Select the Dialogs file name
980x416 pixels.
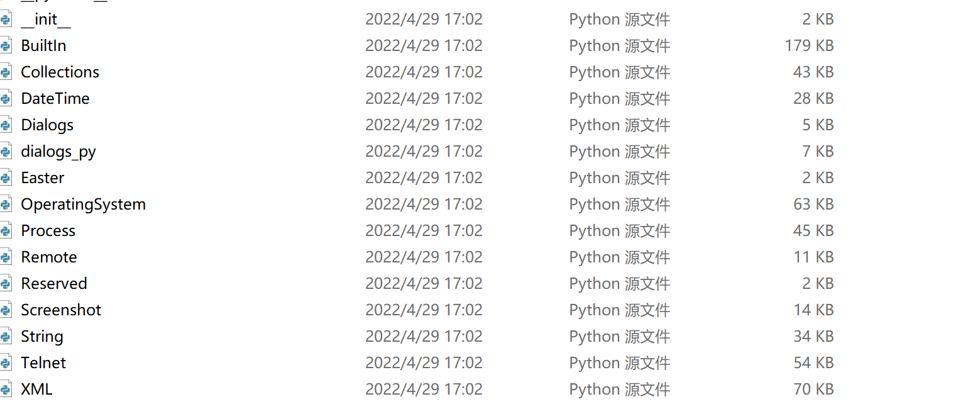pos(47,125)
